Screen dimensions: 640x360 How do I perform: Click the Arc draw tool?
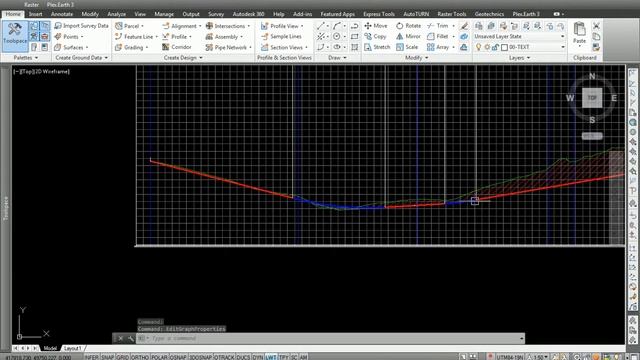tap(336, 26)
